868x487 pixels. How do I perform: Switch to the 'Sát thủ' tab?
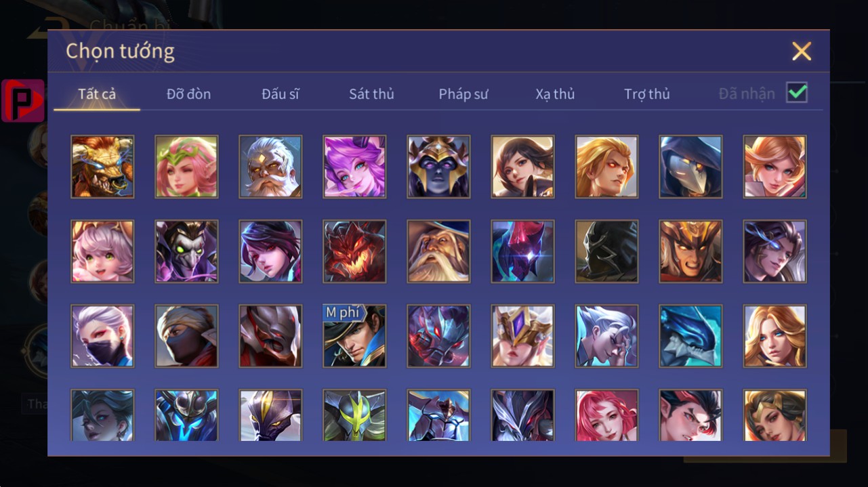pyautogui.click(x=371, y=94)
